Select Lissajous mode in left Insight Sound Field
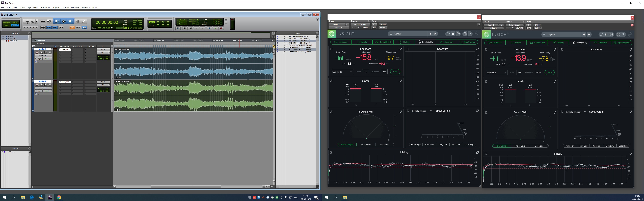This screenshot has width=644, height=201. point(385,145)
